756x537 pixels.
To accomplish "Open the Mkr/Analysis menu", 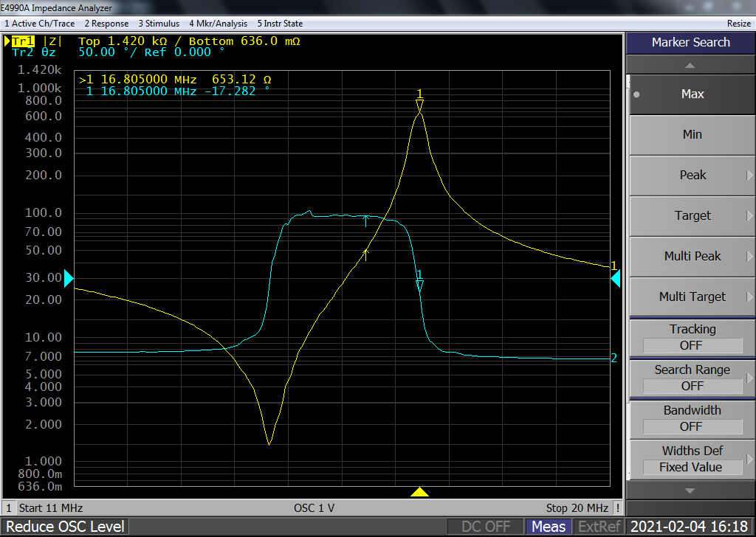I will (219, 24).
